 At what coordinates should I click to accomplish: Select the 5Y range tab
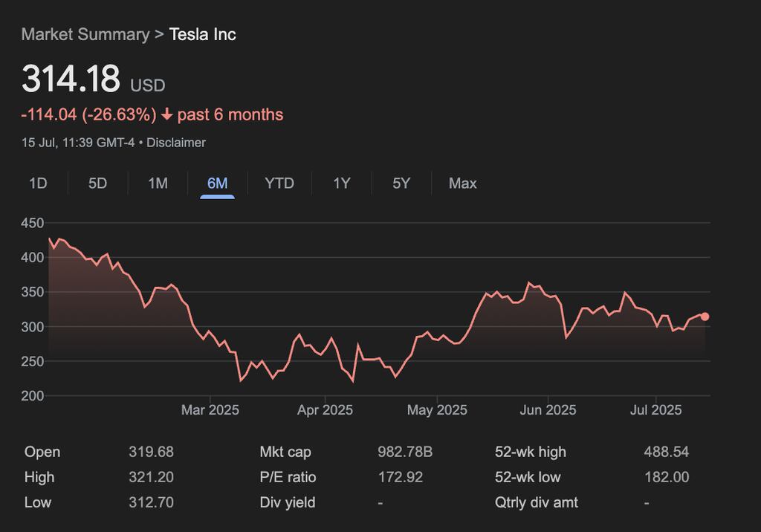tap(401, 184)
